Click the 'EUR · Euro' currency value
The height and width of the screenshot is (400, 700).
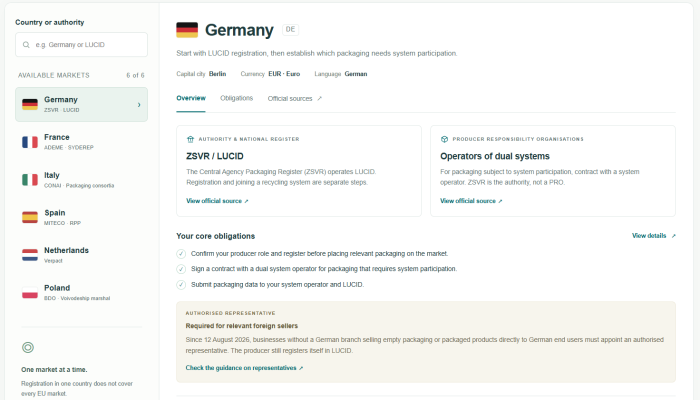click(x=284, y=74)
